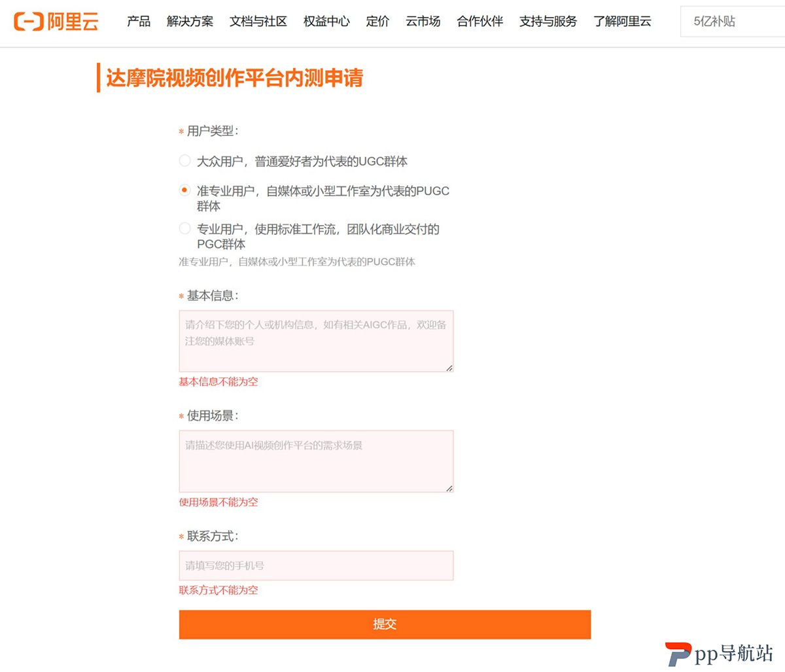Open the 权益中心 menu item
This screenshot has height=672, width=785.
pyautogui.click(x=326, y=22)
